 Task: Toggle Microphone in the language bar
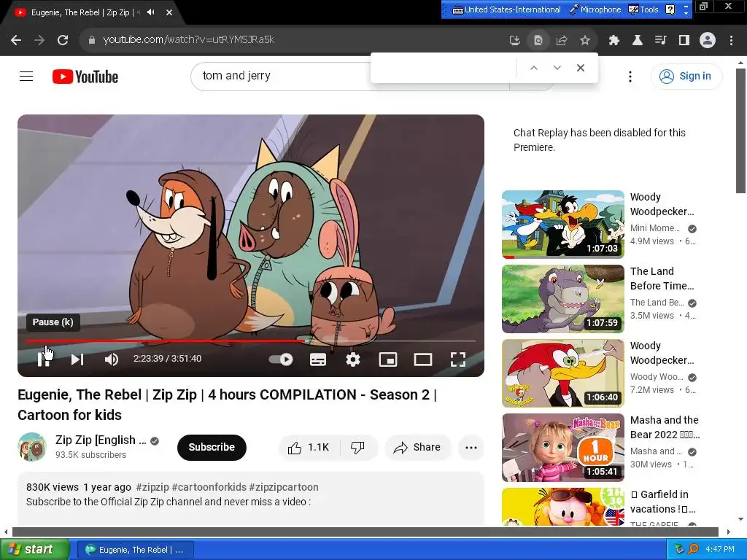point(595,9)
